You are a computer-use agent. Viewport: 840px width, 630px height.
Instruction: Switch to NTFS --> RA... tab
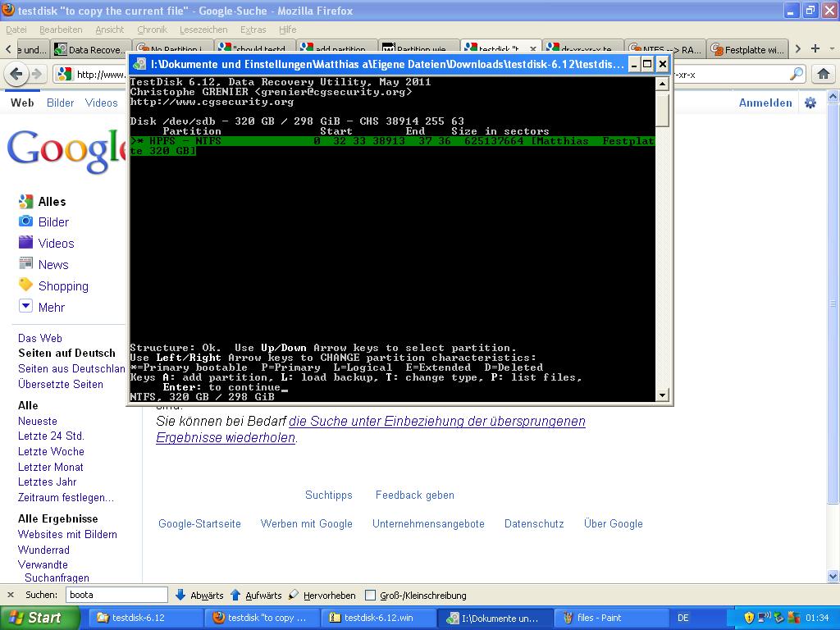point(665,49)
